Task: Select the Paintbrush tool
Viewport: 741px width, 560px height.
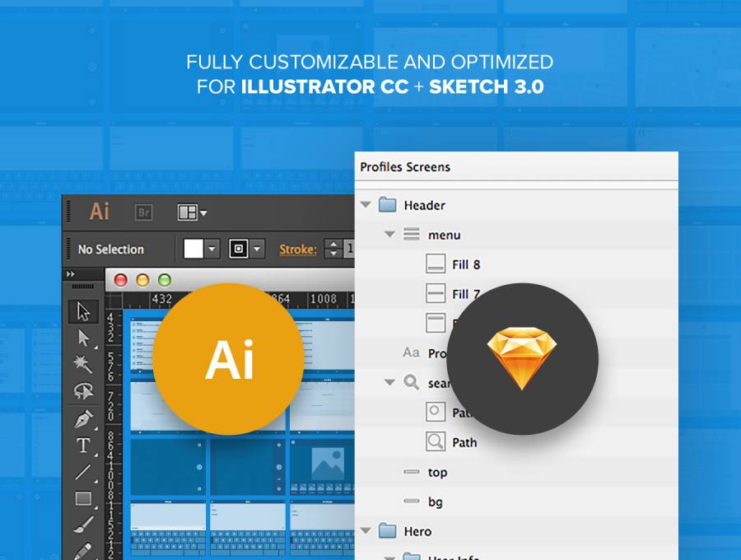Action: point(83,525)
